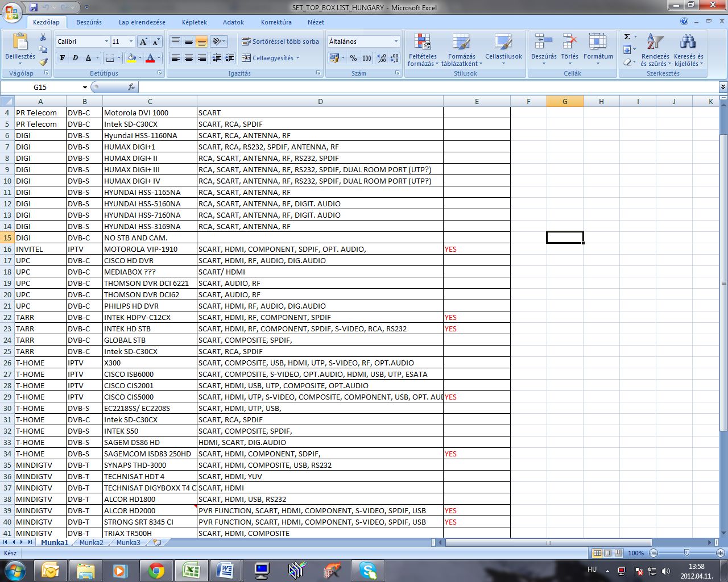The height and width of the screenshot is (582, 728).
Task: Switch to Page Layout view icon
Action: (x=607, y=553)
